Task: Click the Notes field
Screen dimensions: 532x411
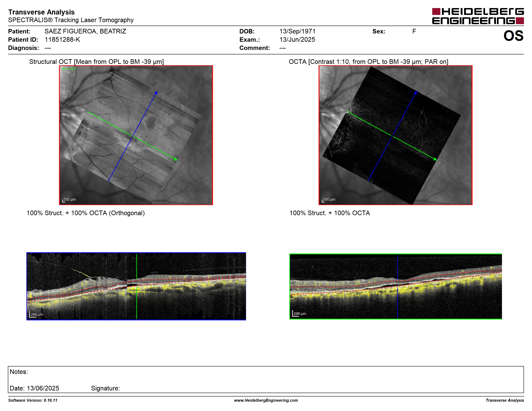Action: point(266,379)
